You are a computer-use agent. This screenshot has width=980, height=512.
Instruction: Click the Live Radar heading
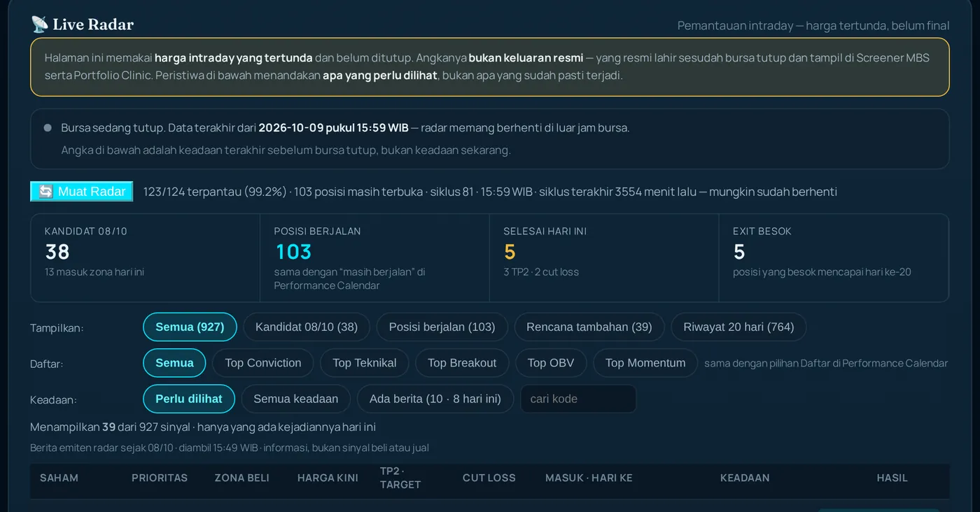[x=93, y=24]
